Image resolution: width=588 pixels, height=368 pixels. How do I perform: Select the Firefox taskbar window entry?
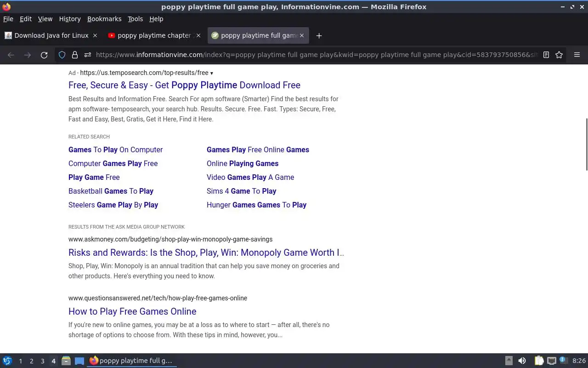tap(131, 361)
